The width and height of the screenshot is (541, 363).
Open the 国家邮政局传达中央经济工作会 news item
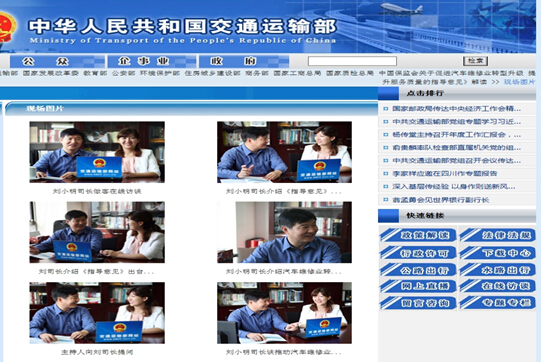coord(456,109)
